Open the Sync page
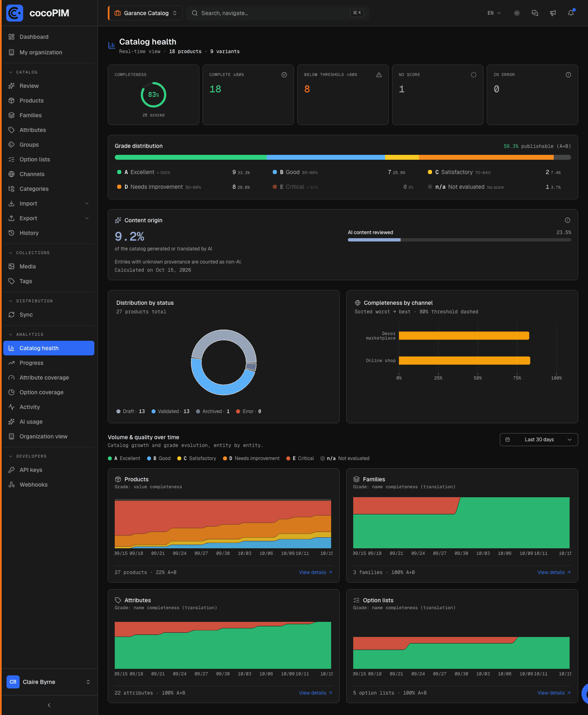588x715 pixels. [x=49, y=315]
